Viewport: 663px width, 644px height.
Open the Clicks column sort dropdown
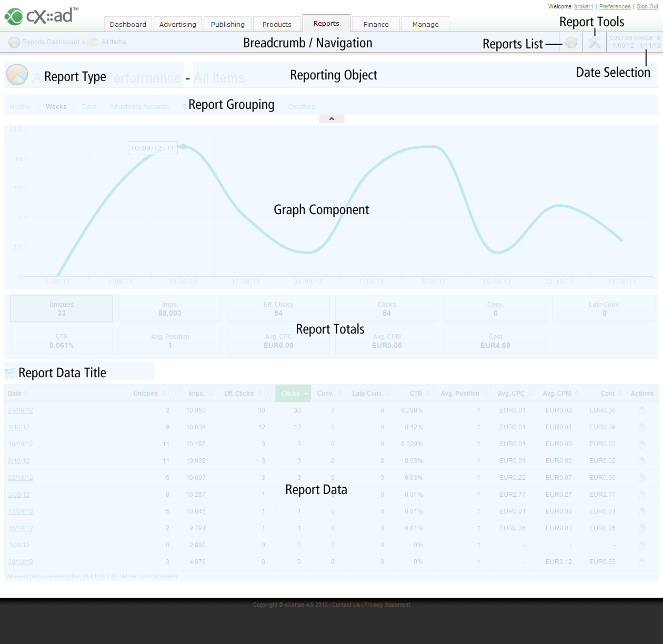pos(306,394)
